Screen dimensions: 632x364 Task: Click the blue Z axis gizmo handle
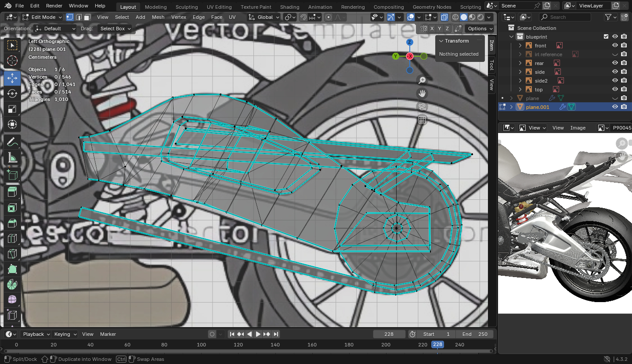pos(409,42)
